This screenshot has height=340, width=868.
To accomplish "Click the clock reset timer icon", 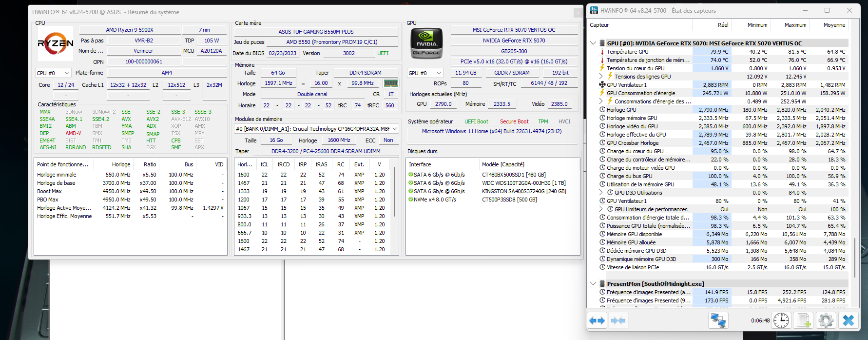I will (x=781, y=320).
